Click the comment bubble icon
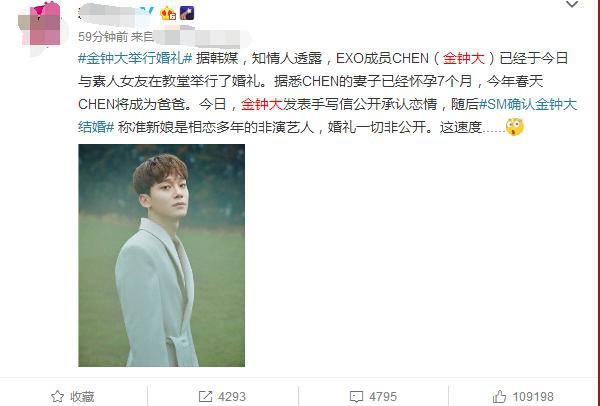Image resolution: width=600 pixels, height=406 pixels. (x=356, y=396)
